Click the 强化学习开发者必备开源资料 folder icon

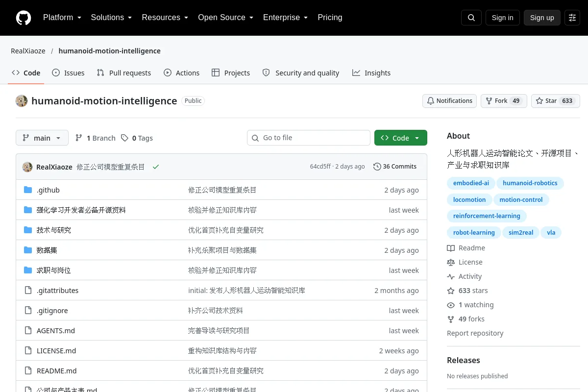coord(28,210)
